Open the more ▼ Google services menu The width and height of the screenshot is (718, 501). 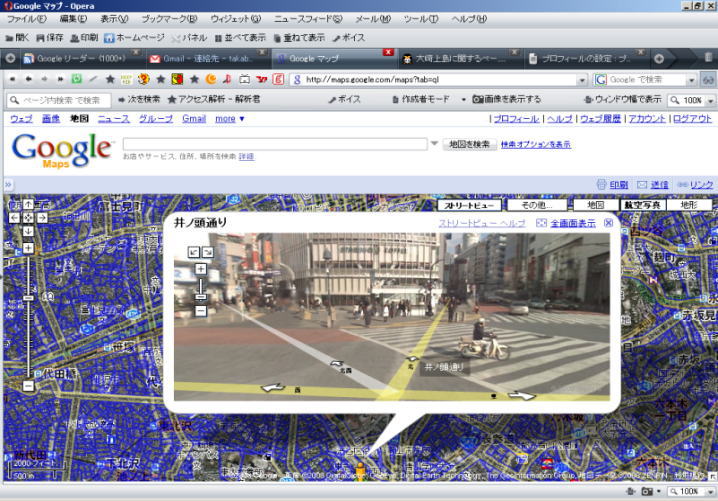(230, 119)
